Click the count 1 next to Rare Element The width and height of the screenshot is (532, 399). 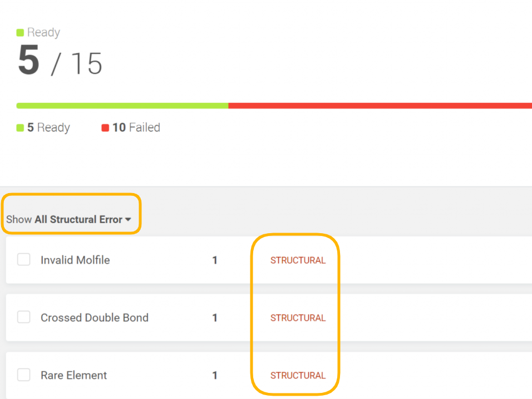pos(215,376)
